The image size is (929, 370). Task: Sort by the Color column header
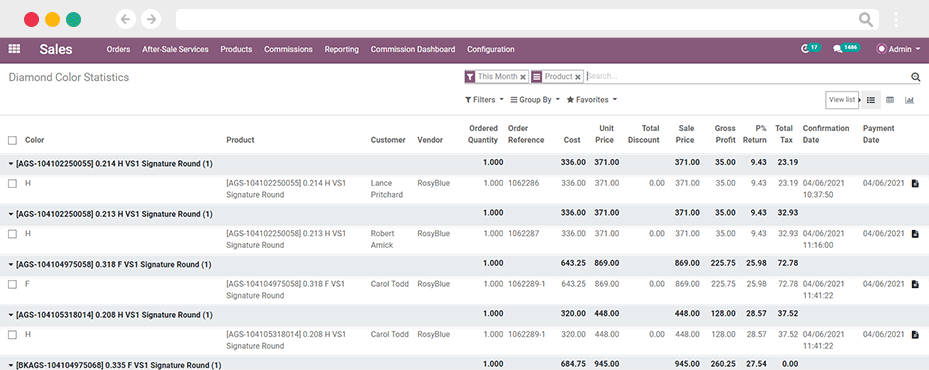[34, 141]
